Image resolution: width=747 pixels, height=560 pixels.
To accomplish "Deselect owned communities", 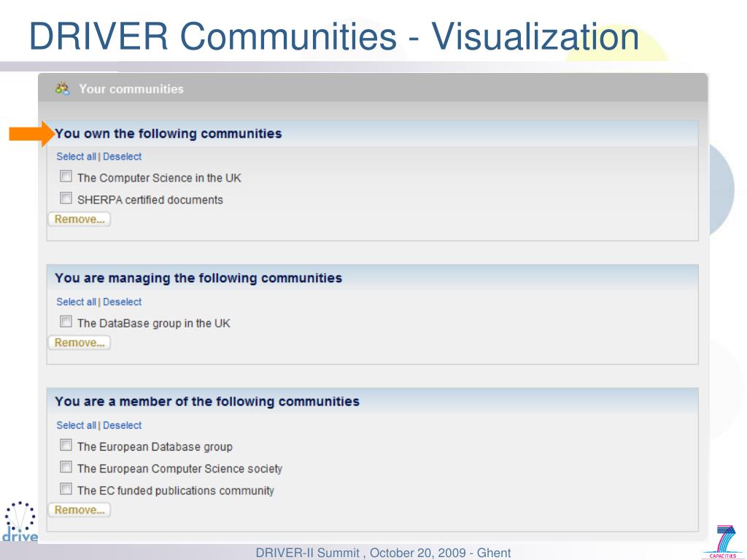I will pos(122,157).
